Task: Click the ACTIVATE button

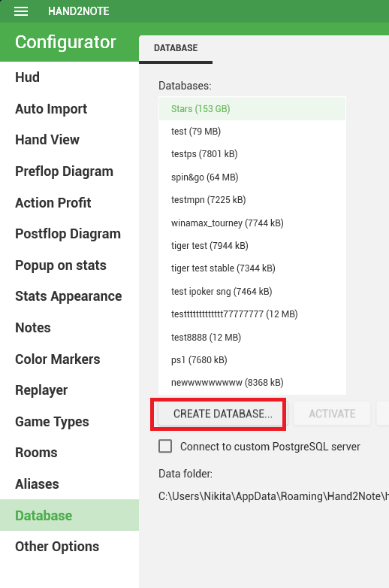Action: [332, 414]
